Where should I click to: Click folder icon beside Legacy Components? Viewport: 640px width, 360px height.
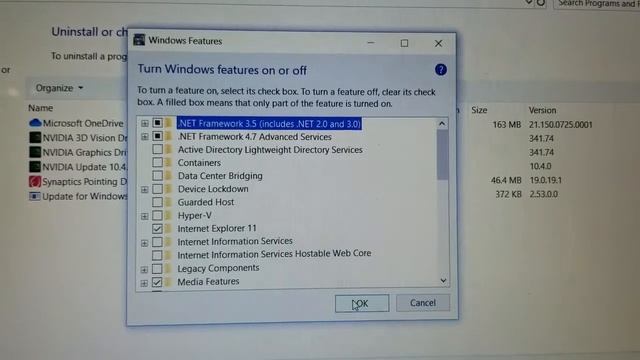[169, 269]
